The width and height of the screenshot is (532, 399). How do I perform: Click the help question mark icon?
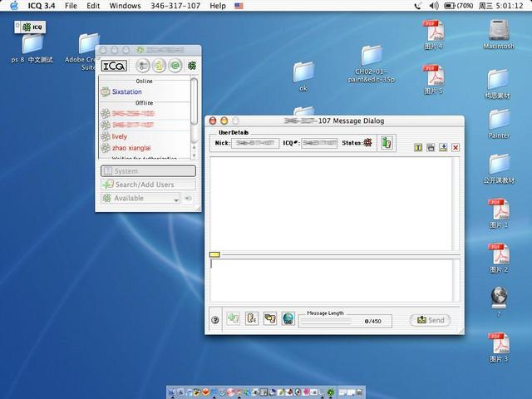coord(214,320)
